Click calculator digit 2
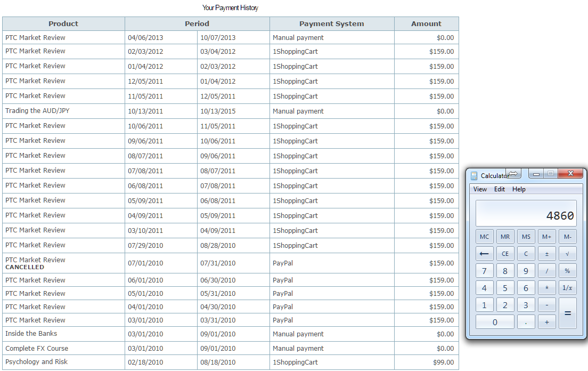The width and height of the screenshot is (588, 371). (x=505, y=305)
